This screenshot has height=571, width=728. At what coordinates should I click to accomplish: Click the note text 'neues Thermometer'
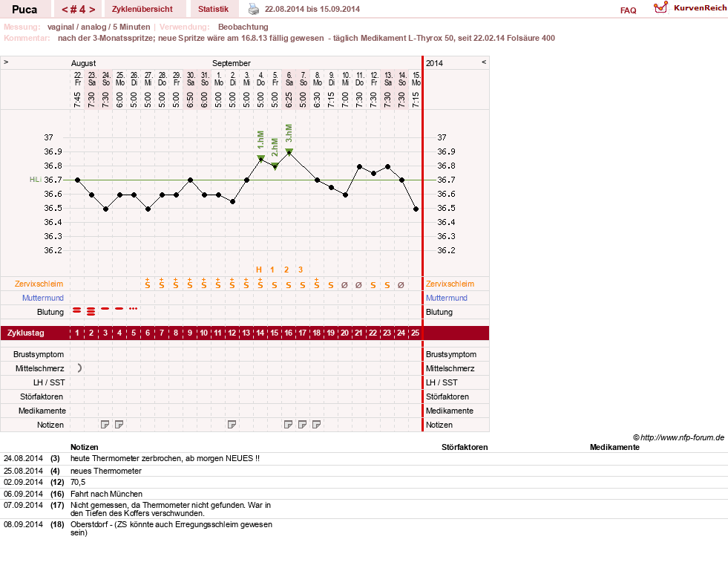[106, 471]
